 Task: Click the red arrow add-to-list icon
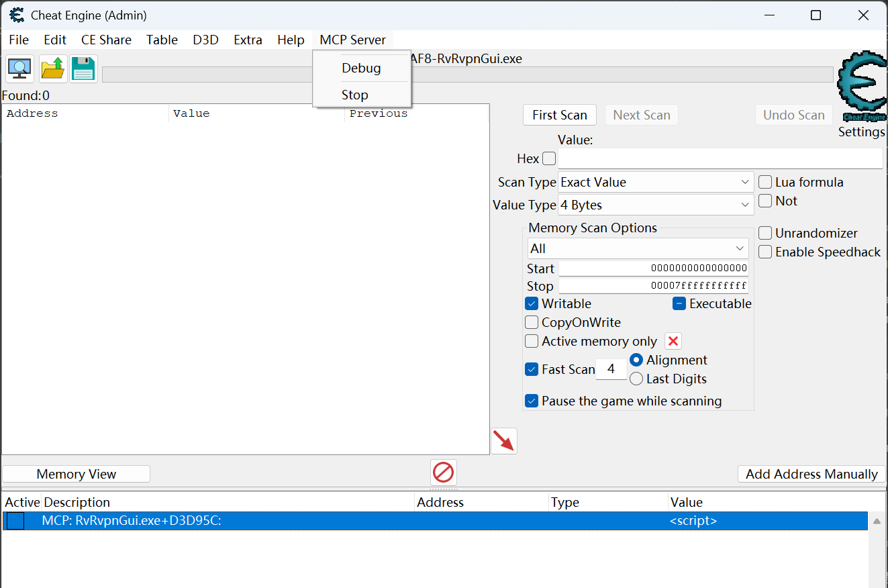[x=504, y=441]
